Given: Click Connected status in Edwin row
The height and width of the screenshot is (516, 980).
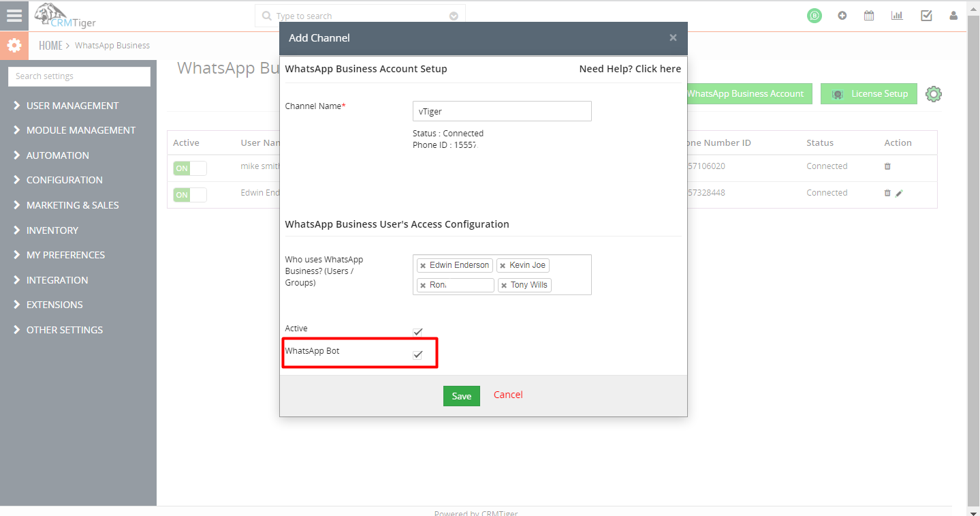Looking at the screenshot, I should point(827,193).
